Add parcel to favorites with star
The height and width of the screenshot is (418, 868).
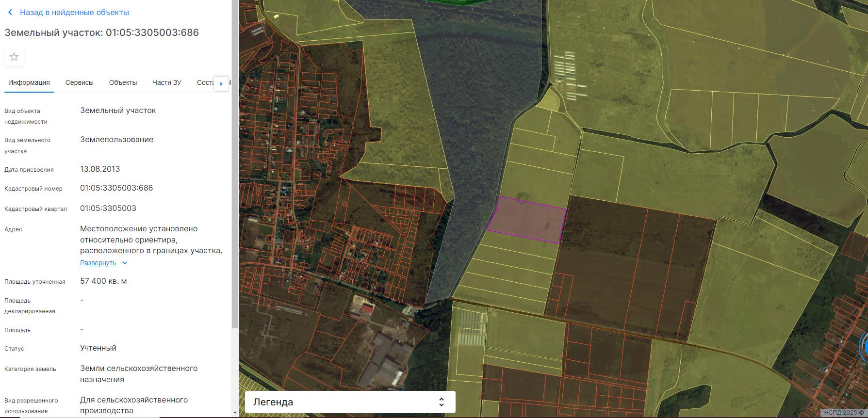click(x=14, y=57)
